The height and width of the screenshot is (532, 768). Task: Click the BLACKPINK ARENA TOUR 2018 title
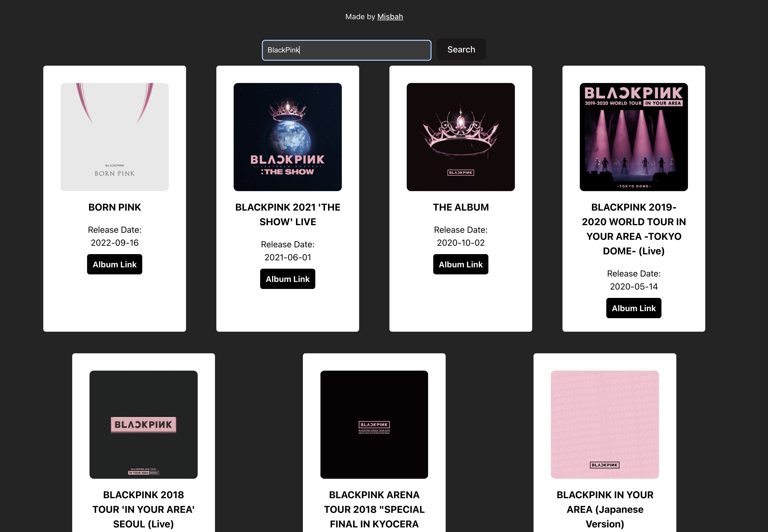click(x=374, y=509)
